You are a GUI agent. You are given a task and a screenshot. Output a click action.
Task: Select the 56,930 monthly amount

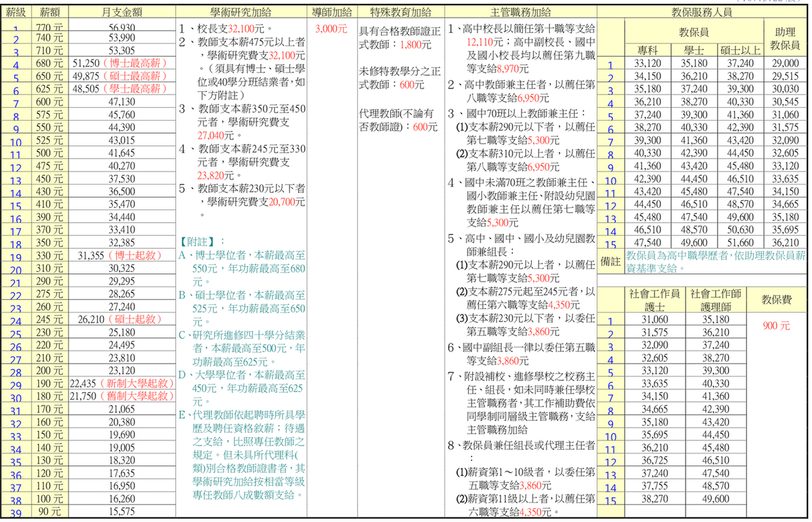click(x=121, y=27)
